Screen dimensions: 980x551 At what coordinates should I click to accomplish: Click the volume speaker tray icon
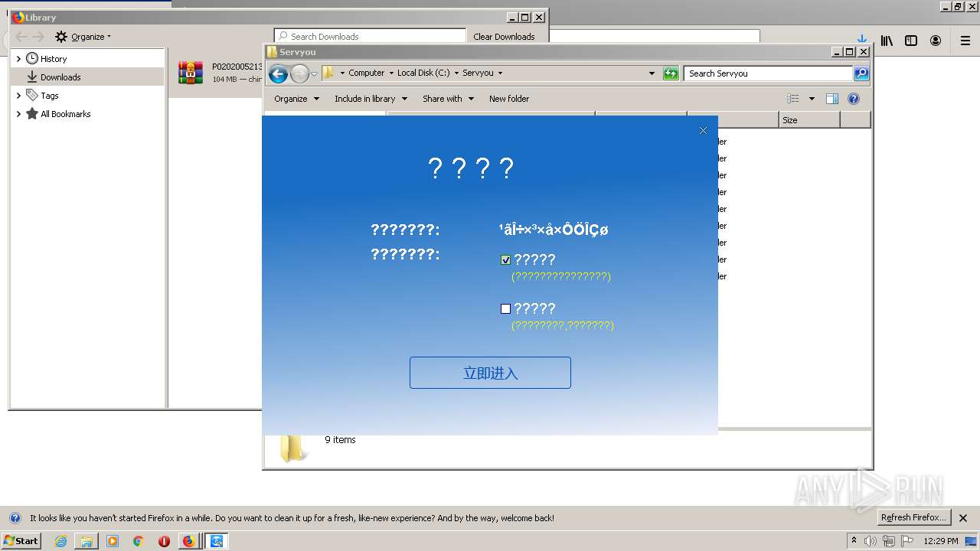click(x=871, y=541)
